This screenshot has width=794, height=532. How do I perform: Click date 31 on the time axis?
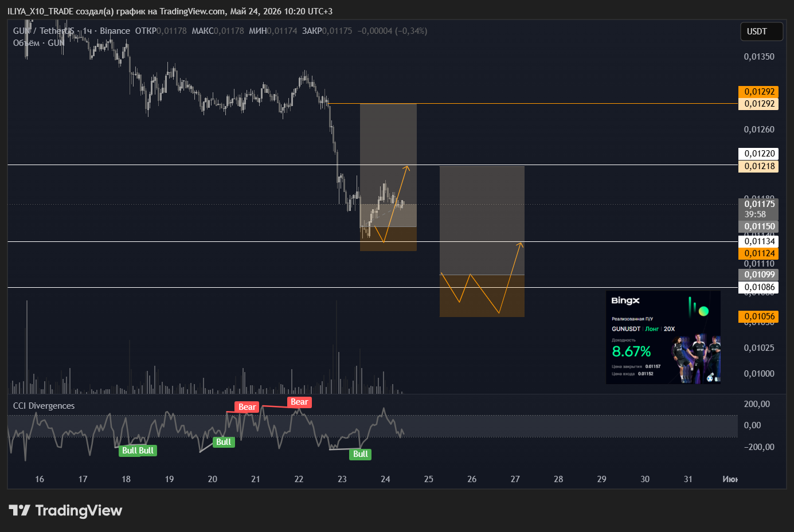688,479
